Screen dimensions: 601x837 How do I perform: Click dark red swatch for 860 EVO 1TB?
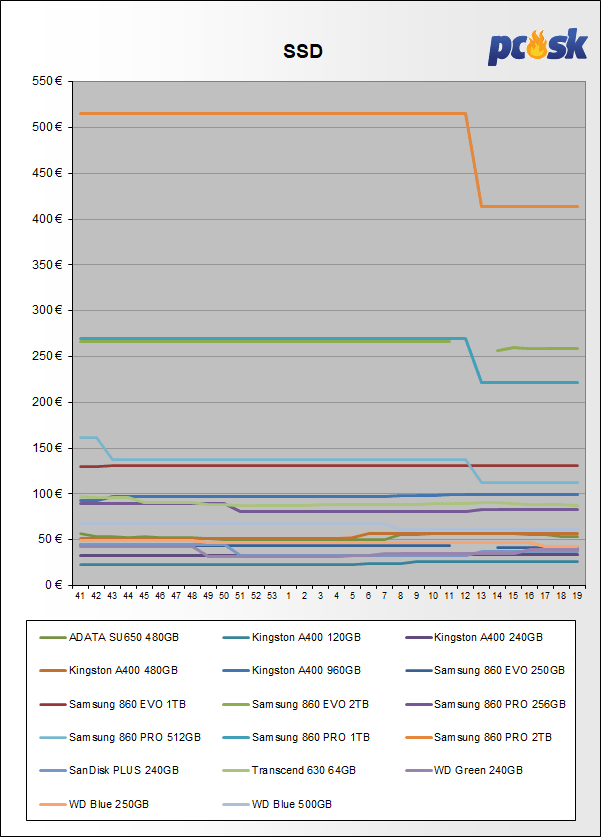click(52, 705)
